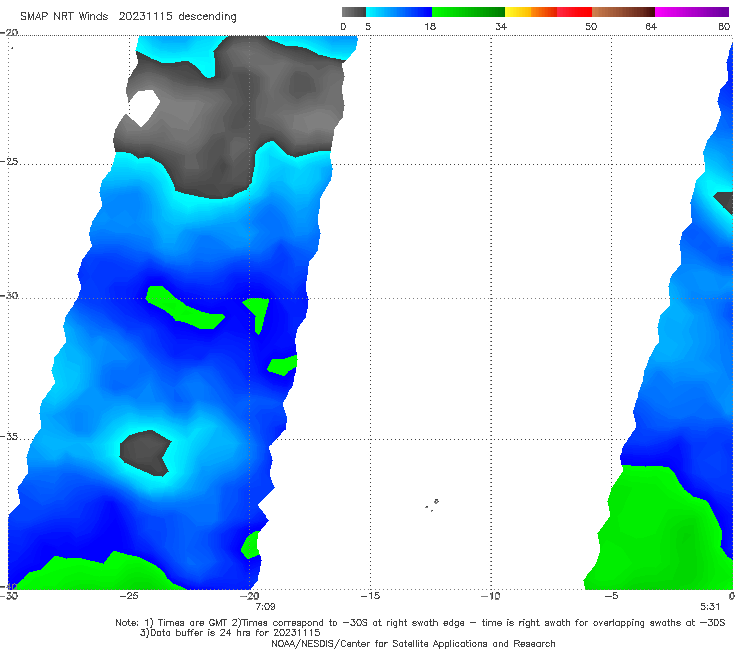
Task: Click the swath time '7:09'
Action: coord(265,607)
